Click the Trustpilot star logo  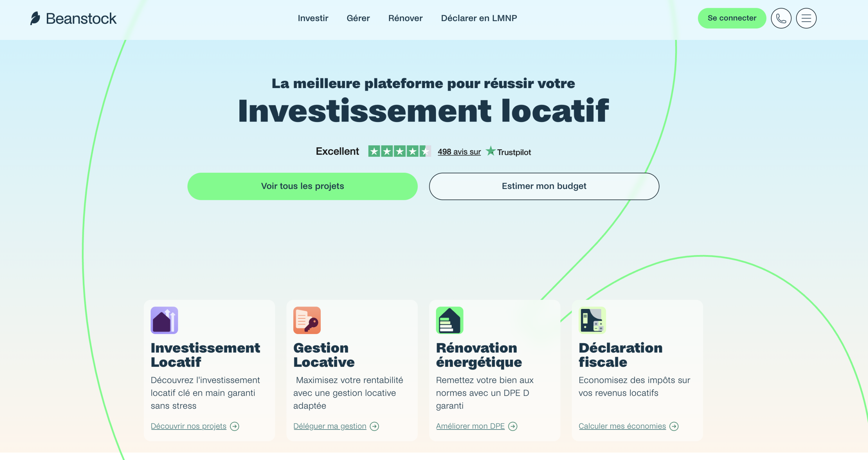pos(491,151)
